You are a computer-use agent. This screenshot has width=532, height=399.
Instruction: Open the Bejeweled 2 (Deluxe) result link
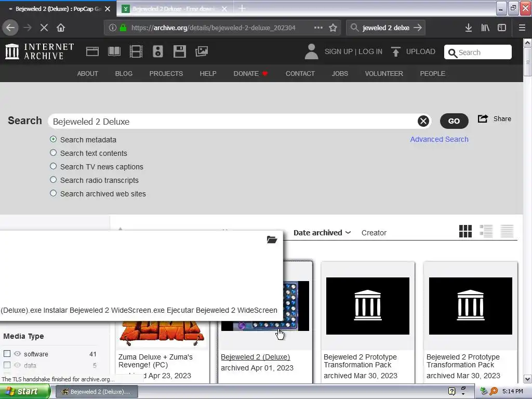pyautogui.click(x=256, y=357)
